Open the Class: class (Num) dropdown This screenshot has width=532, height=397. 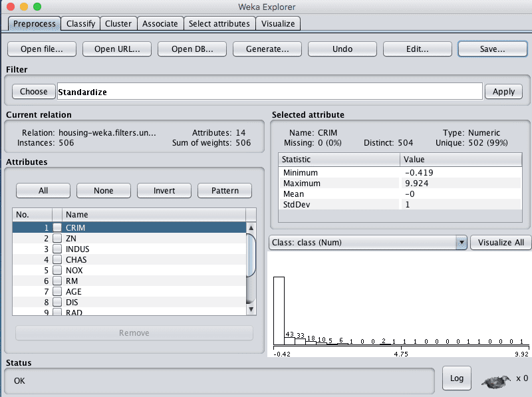click(x=368, y=243)
